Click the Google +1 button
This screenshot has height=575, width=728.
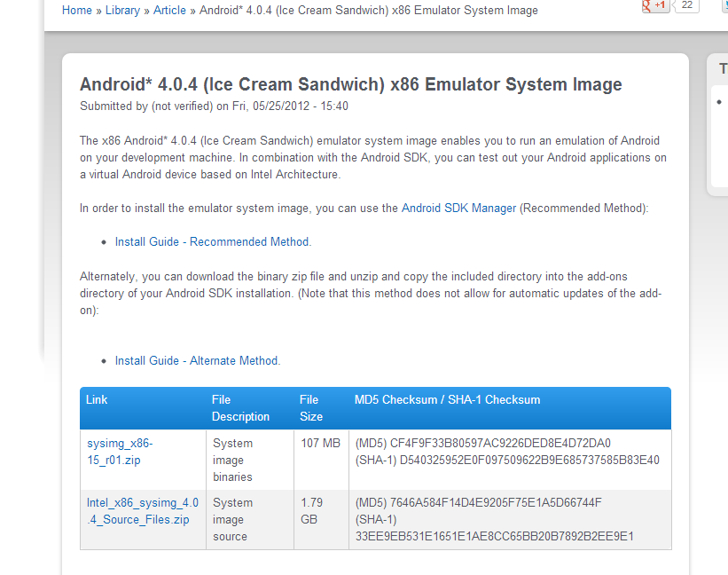point(655,6)
